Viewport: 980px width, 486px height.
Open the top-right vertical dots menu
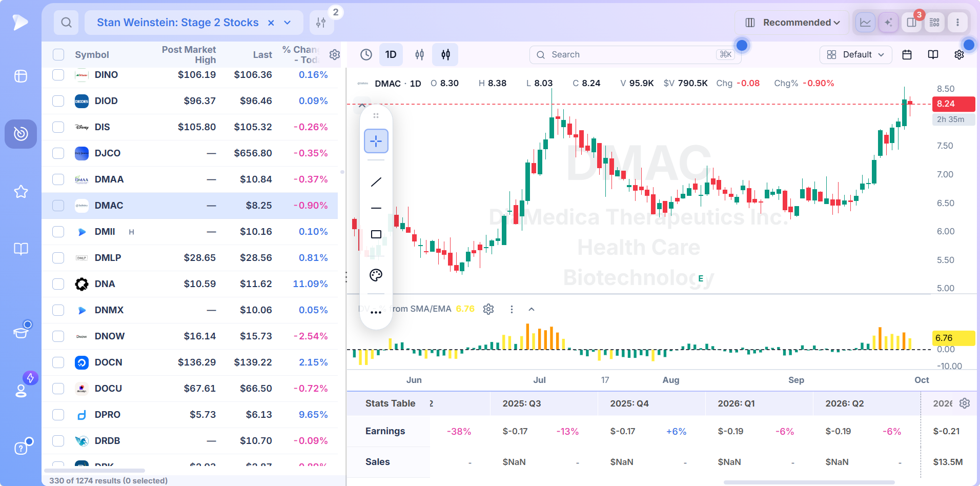tap(957, 23)
